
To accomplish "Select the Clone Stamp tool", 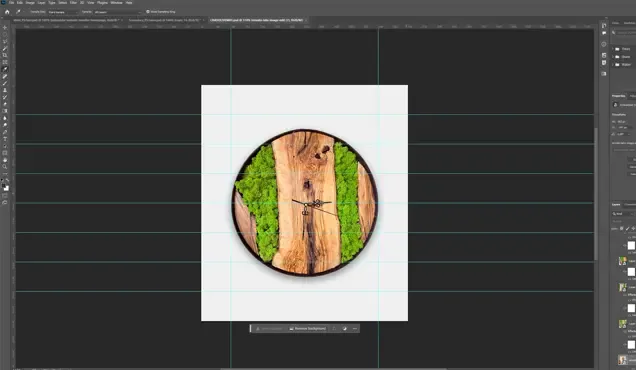I will point(5,90).
